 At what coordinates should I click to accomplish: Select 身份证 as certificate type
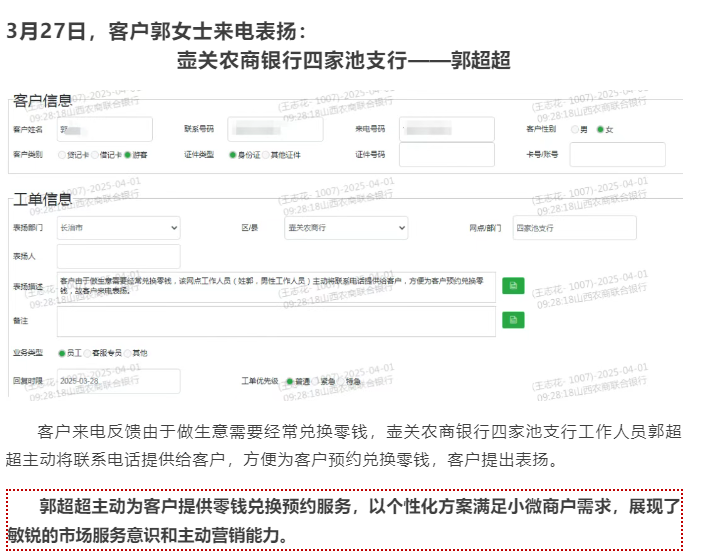[x=233, y=155]
